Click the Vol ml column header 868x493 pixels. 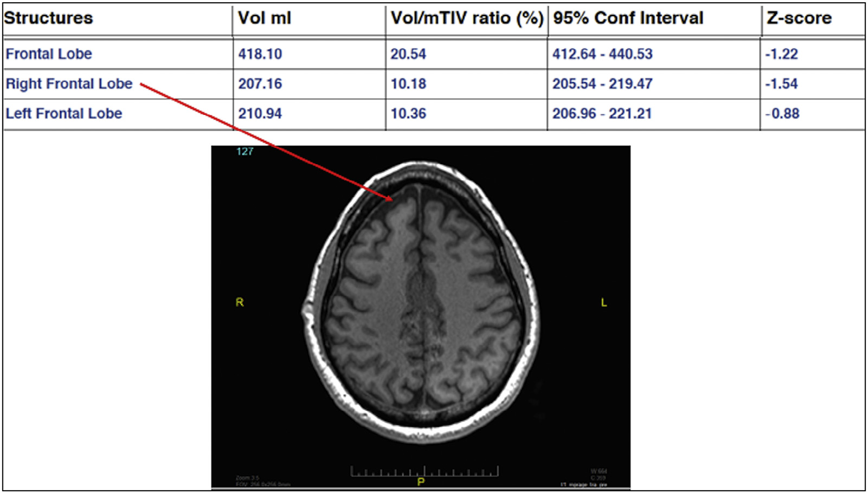point(265,18)
